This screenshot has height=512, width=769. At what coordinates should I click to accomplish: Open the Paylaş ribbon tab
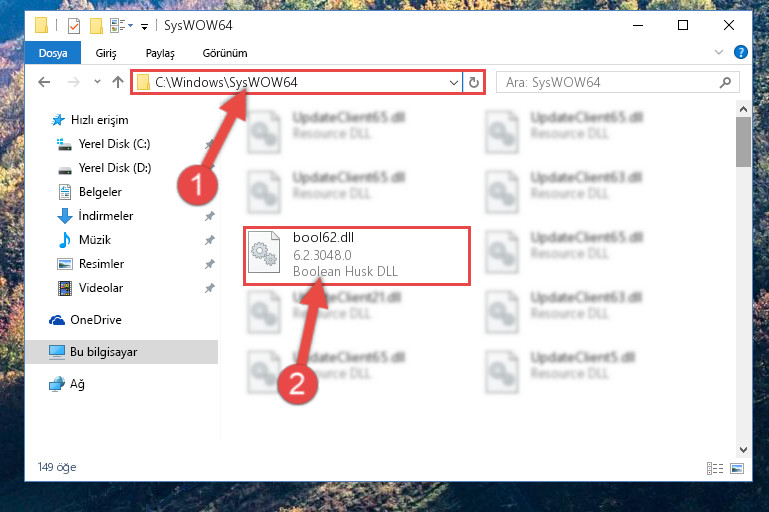pyautogui.click(x=160, y=53)
